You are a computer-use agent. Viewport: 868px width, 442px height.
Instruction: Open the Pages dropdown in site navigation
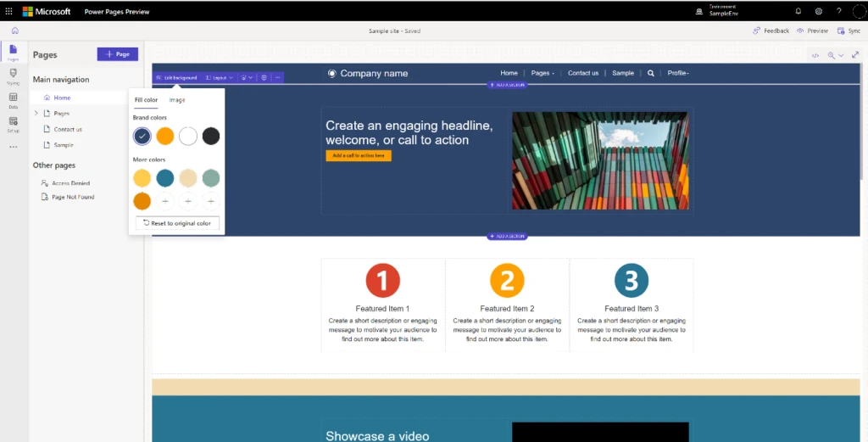click(x=542, y=73)
